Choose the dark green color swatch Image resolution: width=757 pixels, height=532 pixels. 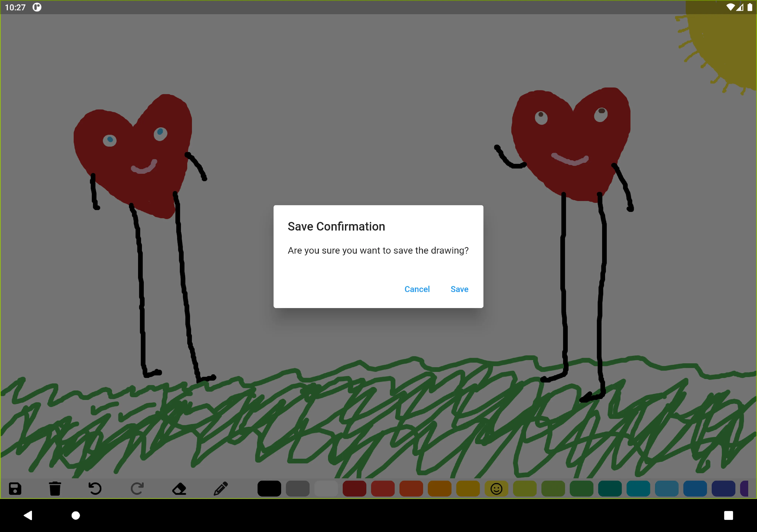point(582,488)
